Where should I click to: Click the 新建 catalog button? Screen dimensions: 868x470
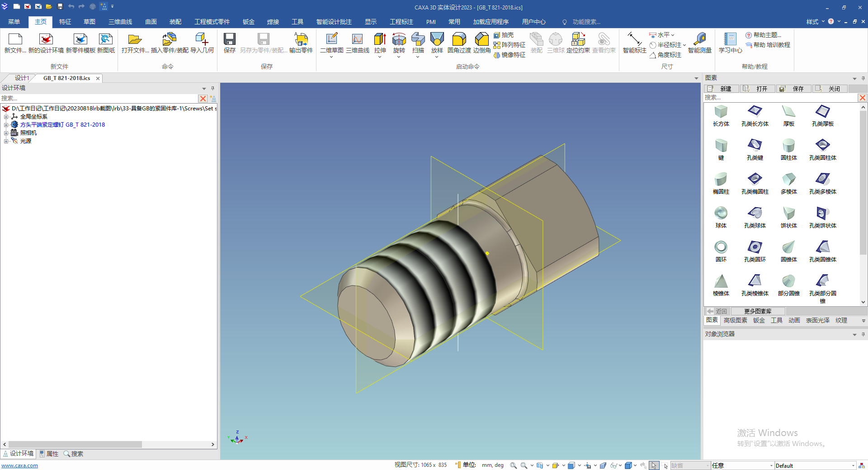pos(722,89)
